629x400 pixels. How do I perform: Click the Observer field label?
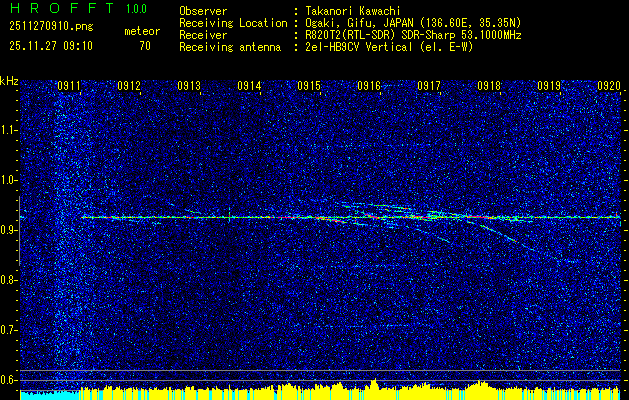pyautogui.click(x=203, y=11)
